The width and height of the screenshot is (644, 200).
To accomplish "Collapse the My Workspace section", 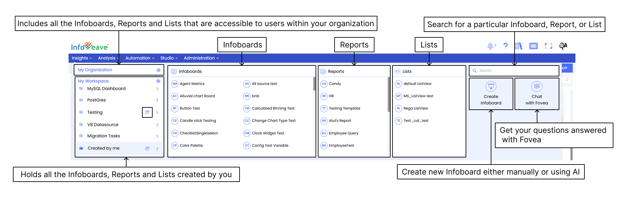I will (158, 81).
